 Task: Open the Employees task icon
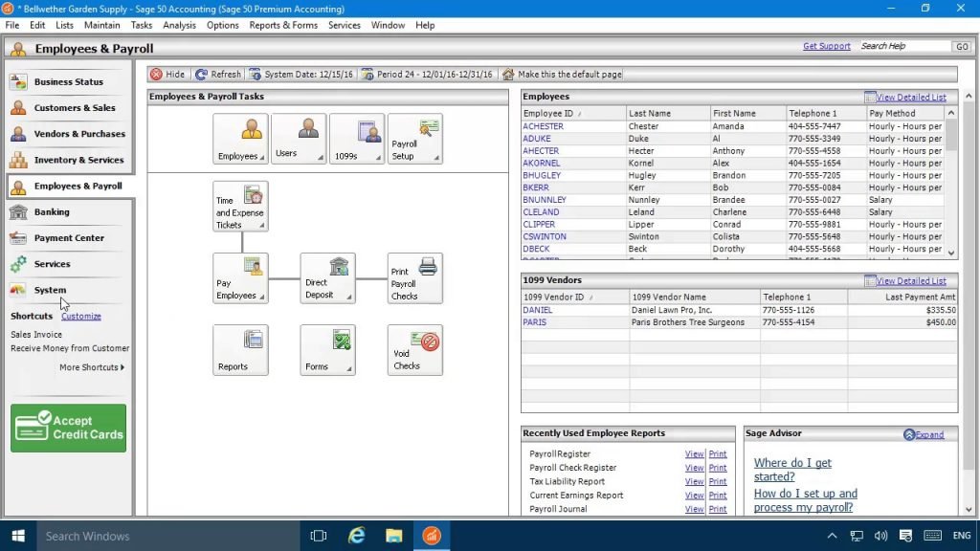tap(240, 139)
